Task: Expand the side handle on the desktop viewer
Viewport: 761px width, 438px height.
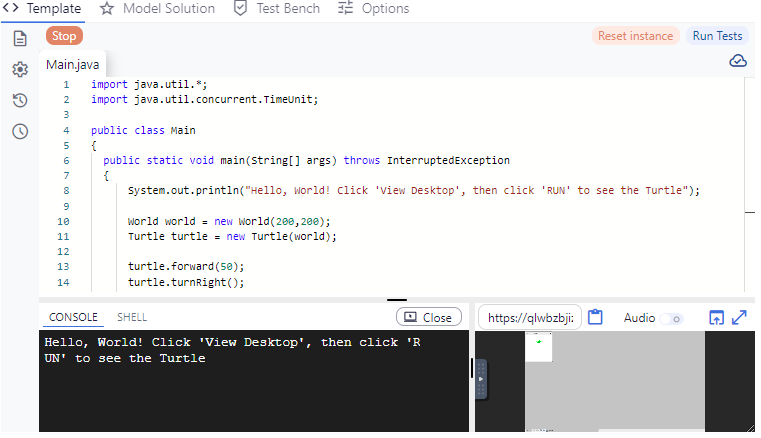Action: [480, 381]
